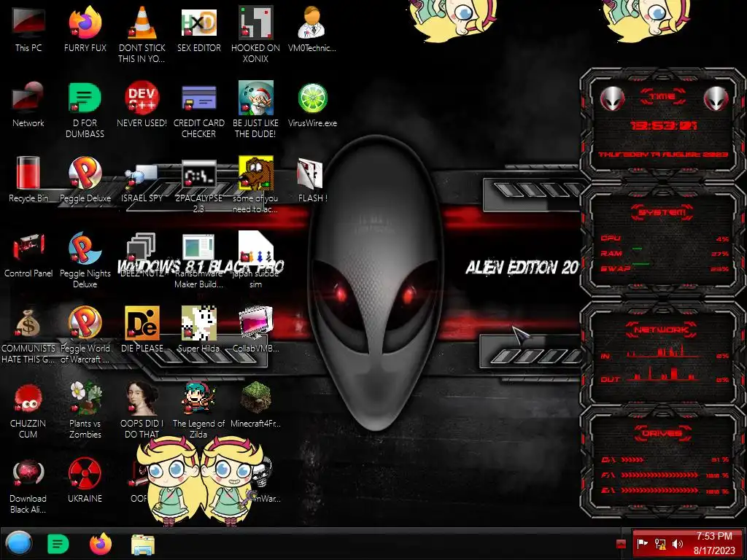747x560 pixels.
Task: Click the network warning tray icon
Action: pyautogui.click(x=660, y=544)
